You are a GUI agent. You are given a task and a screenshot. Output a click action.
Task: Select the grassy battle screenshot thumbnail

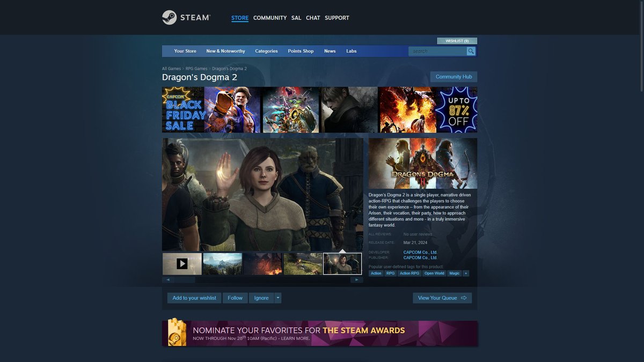click(303, 263)
